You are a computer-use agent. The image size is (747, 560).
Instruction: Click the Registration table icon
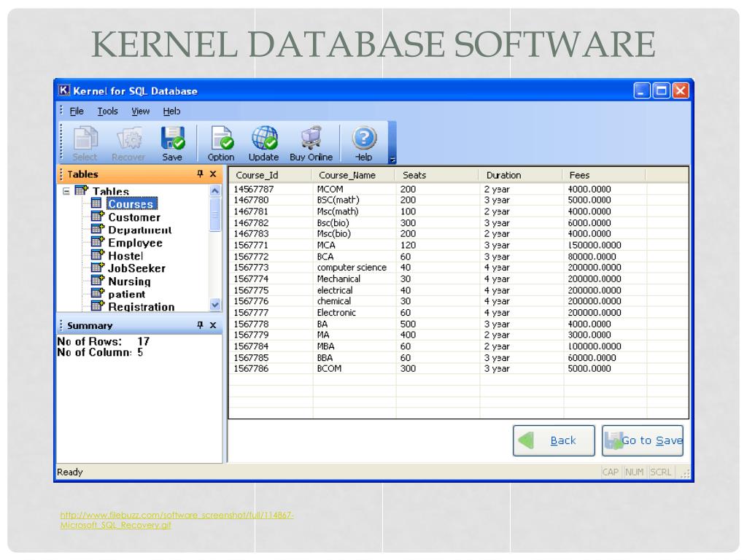click(x=98, y=306)
